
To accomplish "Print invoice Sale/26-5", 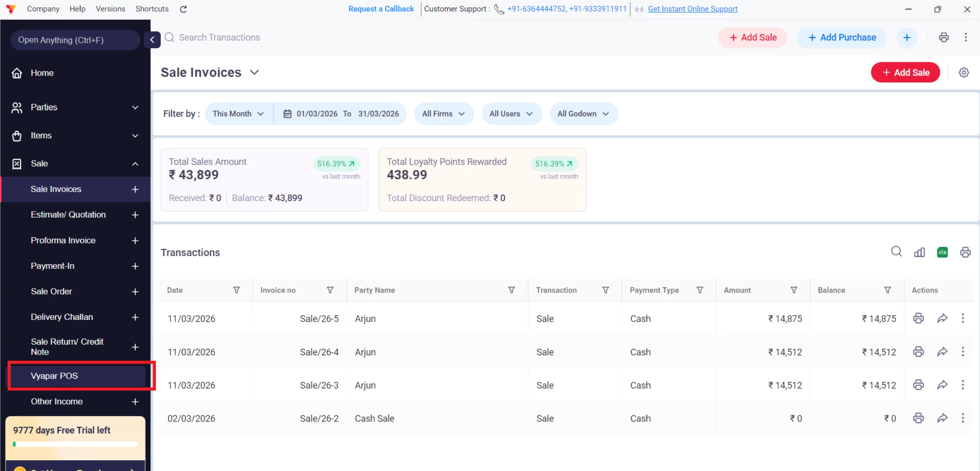I will point(918,318).
